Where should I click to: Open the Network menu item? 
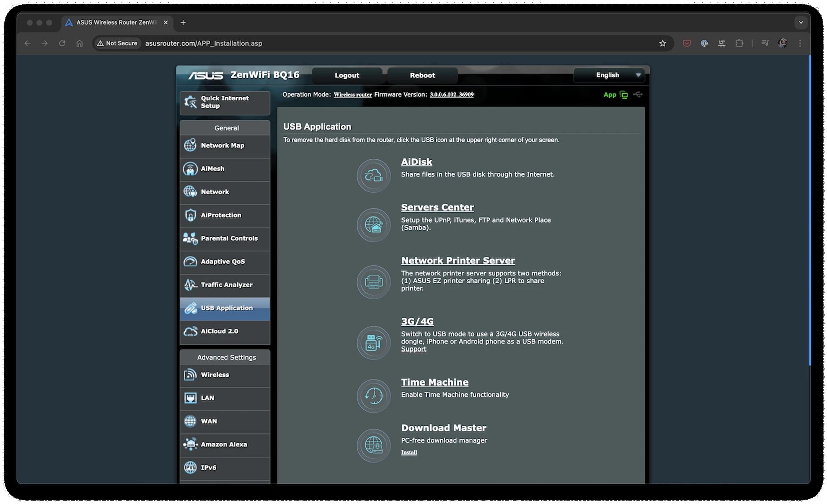coord(225,192)
